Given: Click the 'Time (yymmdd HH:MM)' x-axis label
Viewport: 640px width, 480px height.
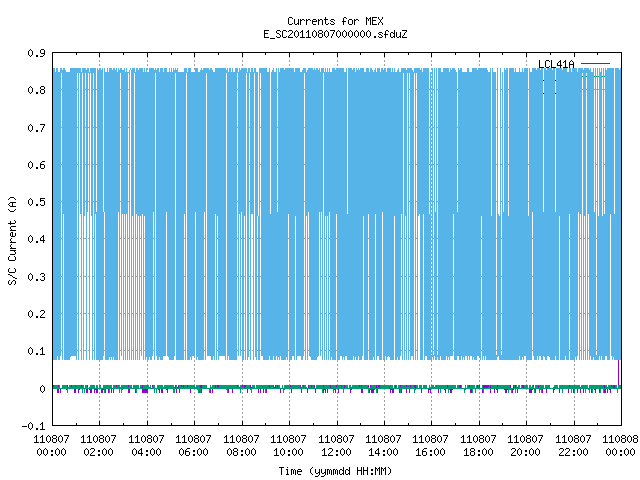Looking at the screenshot, I should [x=335, y=471].
